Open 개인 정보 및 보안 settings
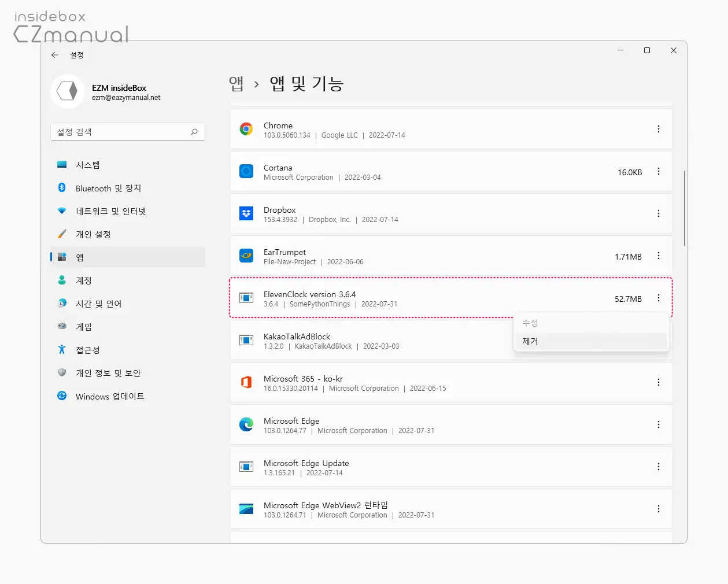Screen dimensions: 728x584 128,373
